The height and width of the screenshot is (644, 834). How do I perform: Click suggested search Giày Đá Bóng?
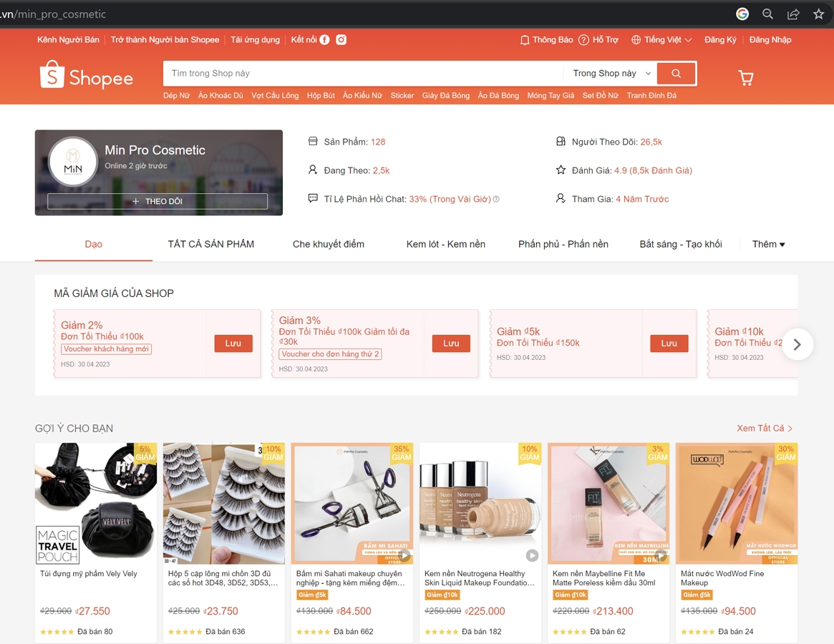point(446,96)
